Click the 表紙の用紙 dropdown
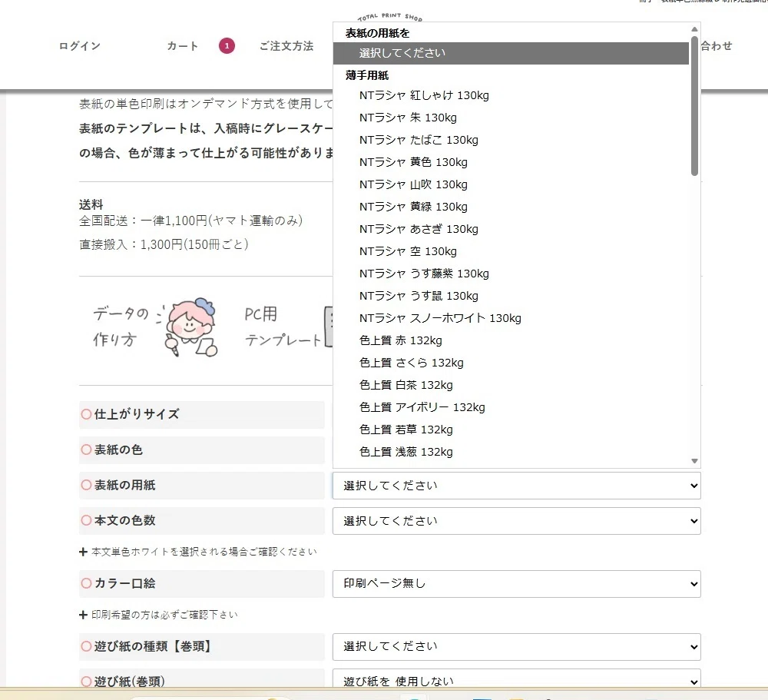This screenshot has width=768, height=700. (x=517, y=486)
